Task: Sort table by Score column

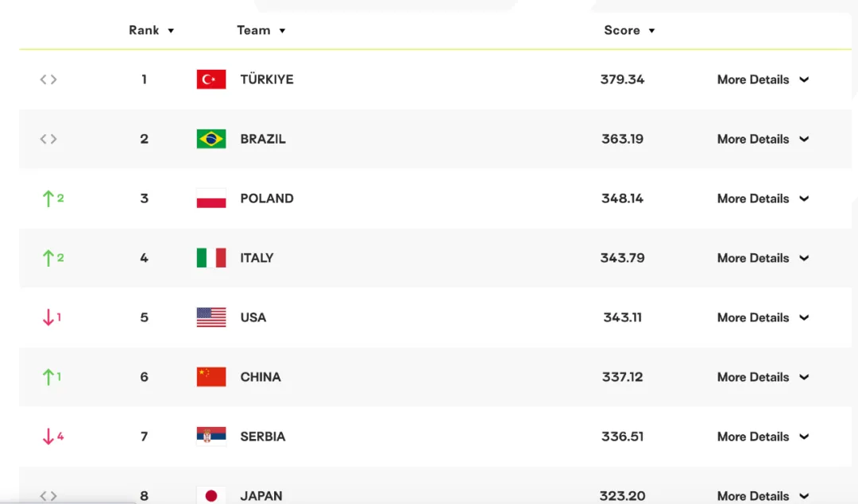Action: [x=629, y=30]
